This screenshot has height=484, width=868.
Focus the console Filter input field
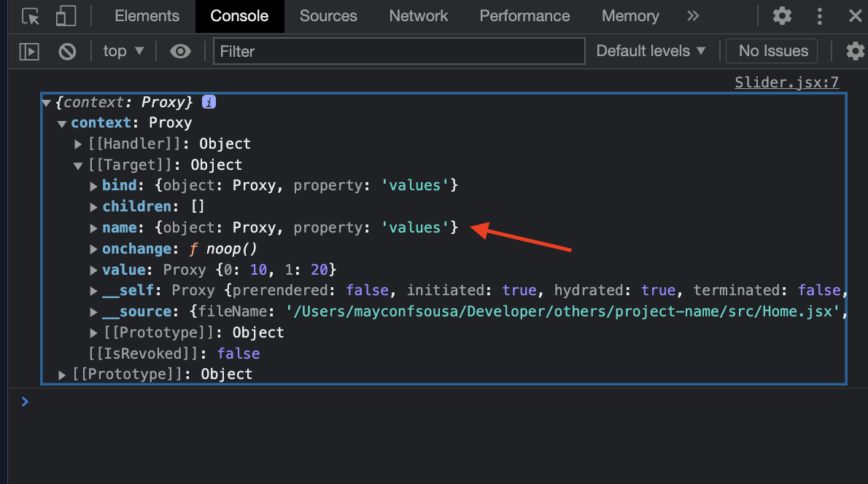(399, 51)
